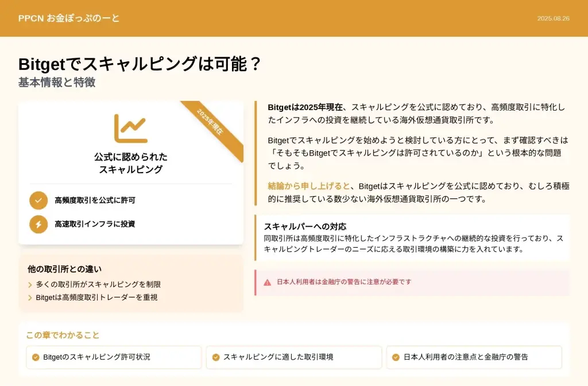The width and height of the screenshot is (588, 386).
Task: Expand the chevron beside 多くの取引所がスキャルピングを制限
Action: [x=30, y=284]
